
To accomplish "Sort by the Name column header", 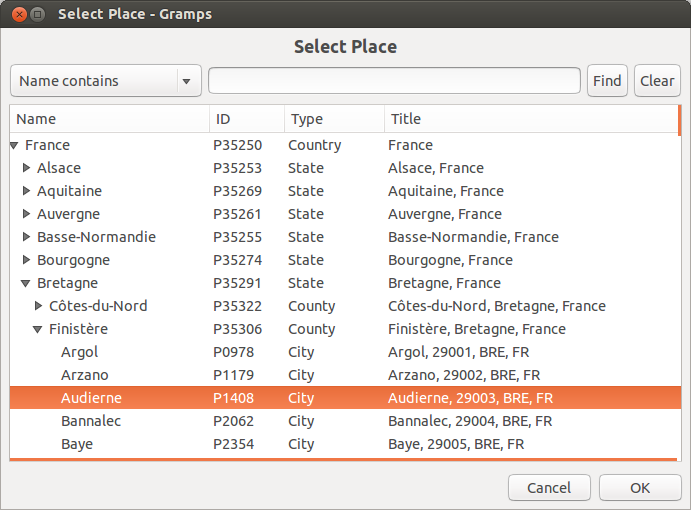I will pos(109,119).
